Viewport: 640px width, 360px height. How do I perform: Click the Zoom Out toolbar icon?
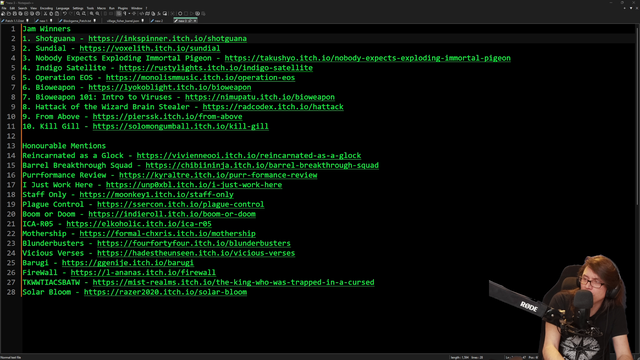tap(98, 13)
